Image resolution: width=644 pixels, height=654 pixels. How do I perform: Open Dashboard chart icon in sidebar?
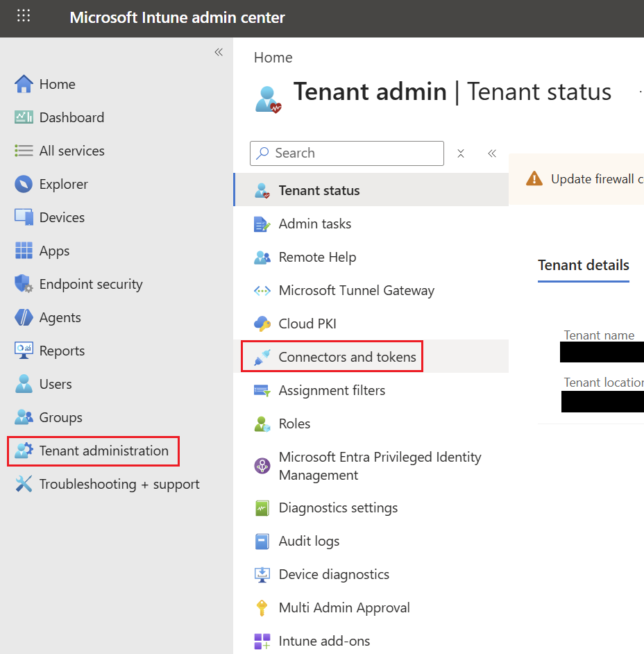click(24, 117)
